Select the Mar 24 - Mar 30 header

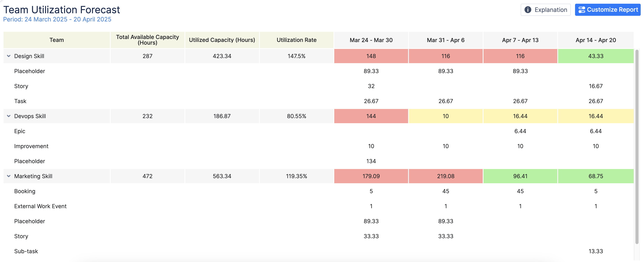coord(371,40)
